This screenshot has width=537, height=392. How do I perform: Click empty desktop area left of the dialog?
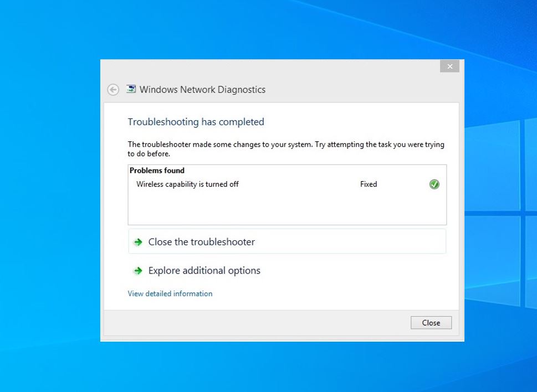click(50, 198)
